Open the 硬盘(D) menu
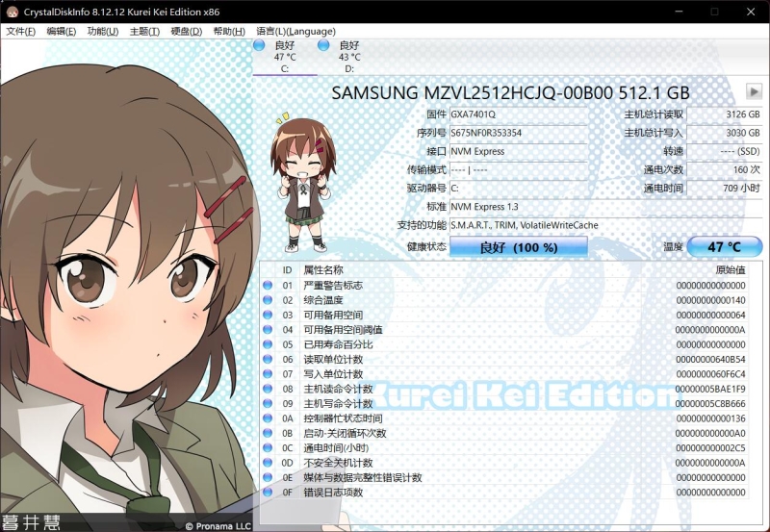 (x=186, y=32)
